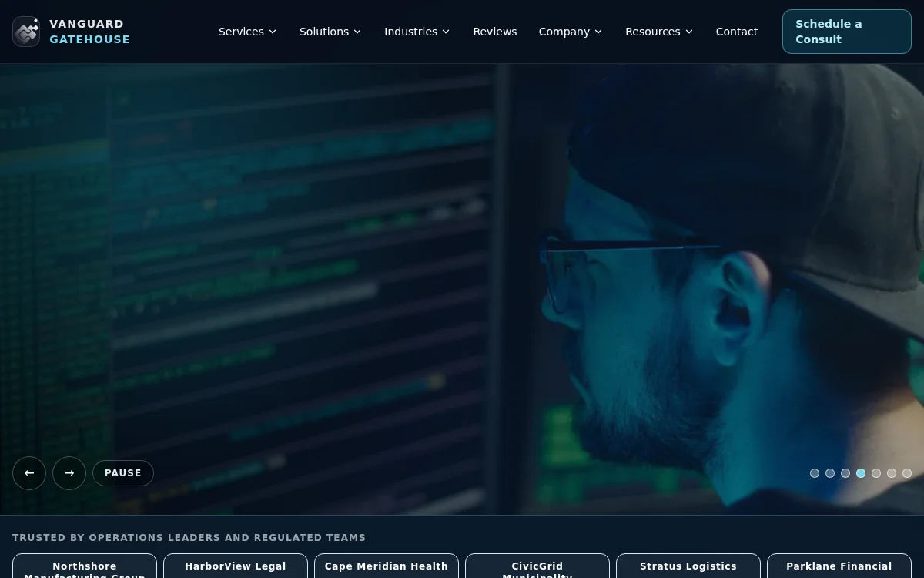Select the Cape Meridian Health tile
The height and width of the screenshot is (578, 924).
coord(386,566)
